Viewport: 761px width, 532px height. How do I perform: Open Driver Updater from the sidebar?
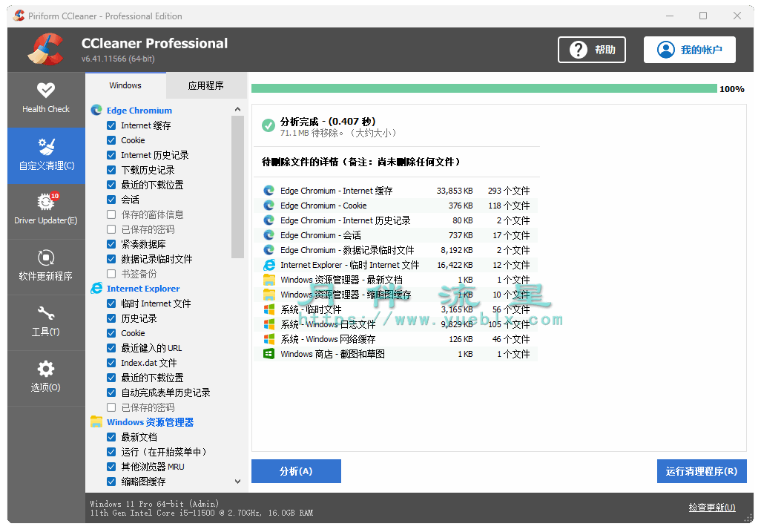click(46, 210)
